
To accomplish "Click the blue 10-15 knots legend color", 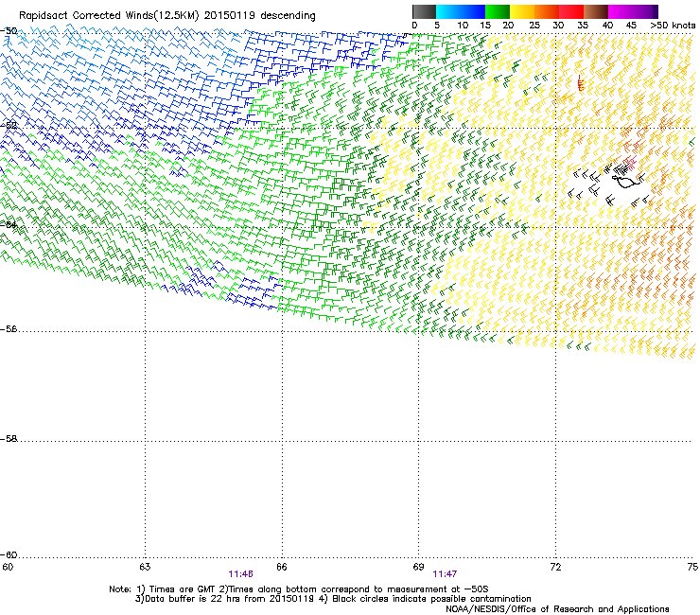I will click(473, 11).
